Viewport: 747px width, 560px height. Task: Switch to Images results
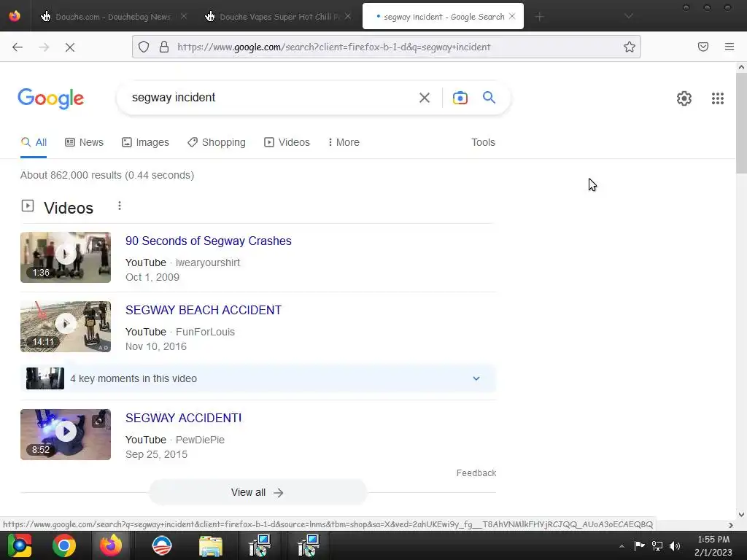point(145,142)
